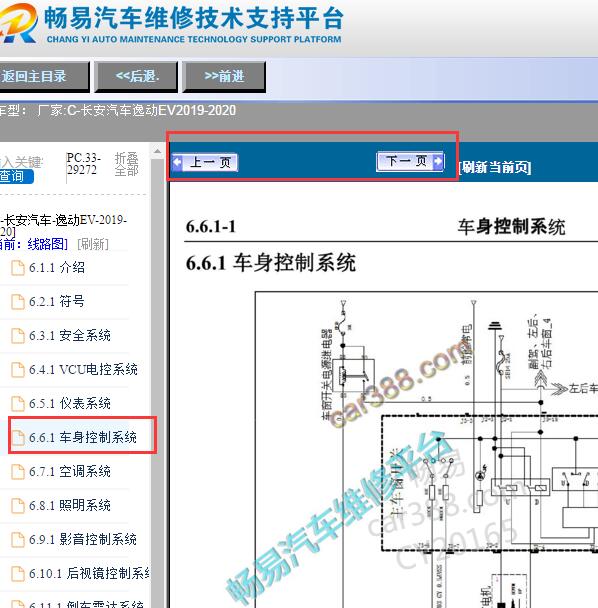Viewport: 598px width, 608px height.
Task: Click the 查询 search button
Action: pyautogui.click(x=16, y=176)
